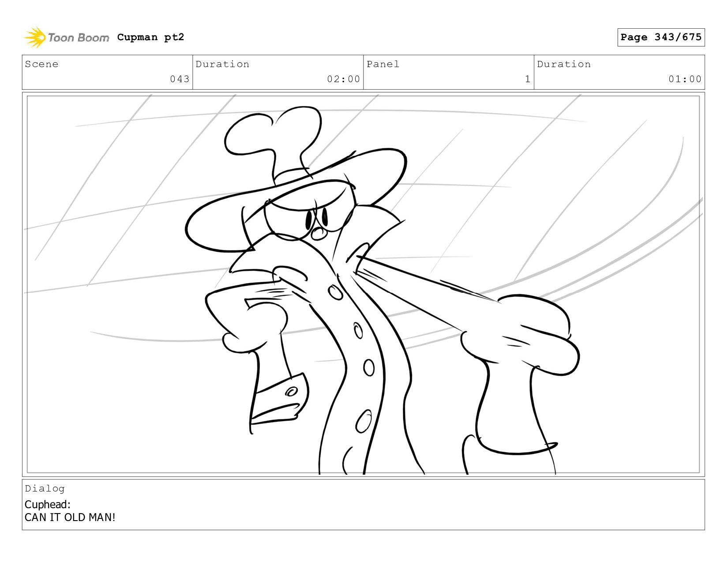Screen dimensions: 728x563
Task: Click the 'Scene' header label
Action: (41, 64)
